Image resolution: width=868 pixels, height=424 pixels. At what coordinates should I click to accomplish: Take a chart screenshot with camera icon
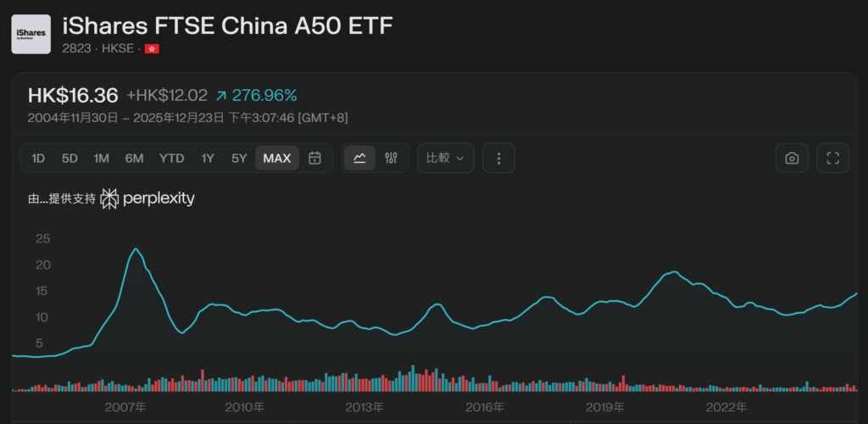point(792,158)
